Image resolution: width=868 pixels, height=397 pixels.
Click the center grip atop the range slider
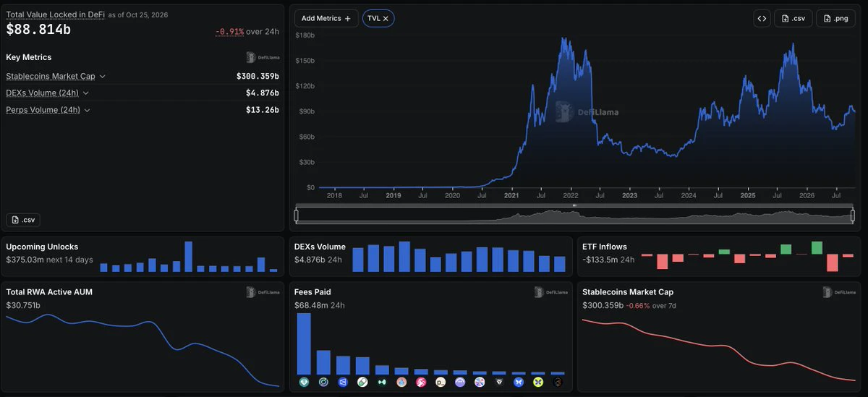click(x=575, y=206)
